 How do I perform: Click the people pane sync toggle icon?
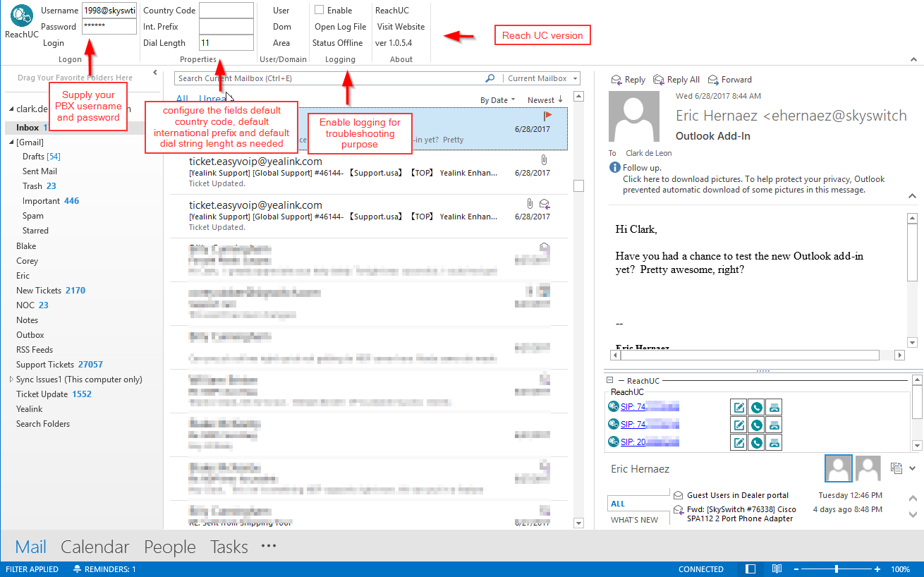click(x=896, y=468)
